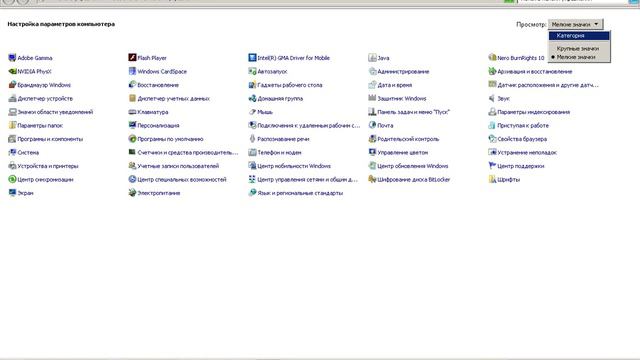The width and height of the screenshot is (640, 360).
Task: Click the Windows CardSpace icon
Action: (x=132, y=71)
